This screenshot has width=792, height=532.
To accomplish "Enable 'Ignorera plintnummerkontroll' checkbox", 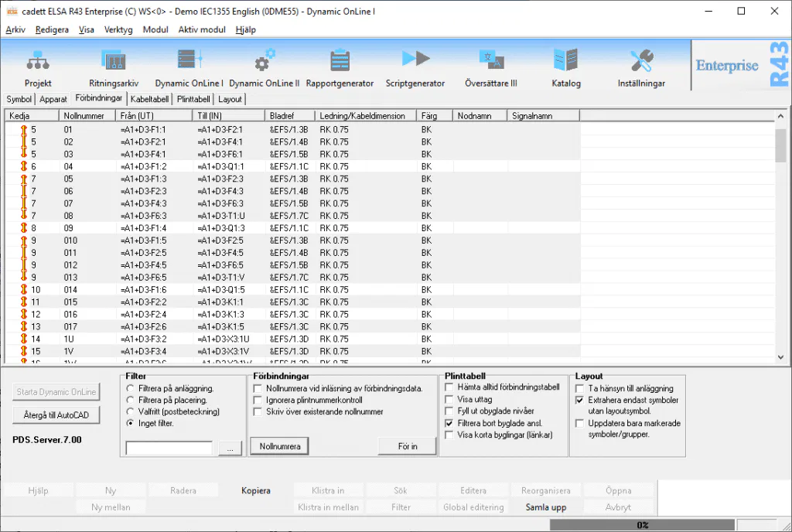I will pos(258,401).
